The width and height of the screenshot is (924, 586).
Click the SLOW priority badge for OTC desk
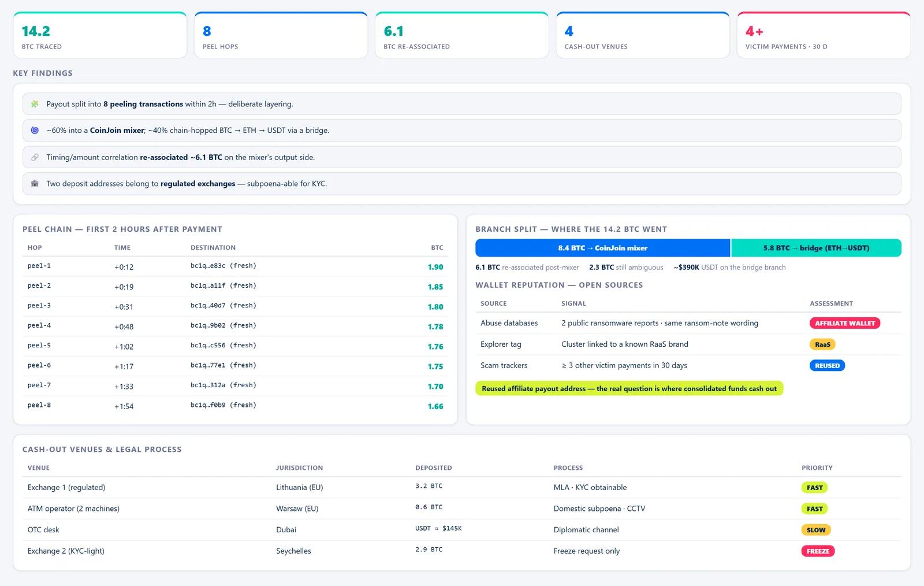point(815,530)
